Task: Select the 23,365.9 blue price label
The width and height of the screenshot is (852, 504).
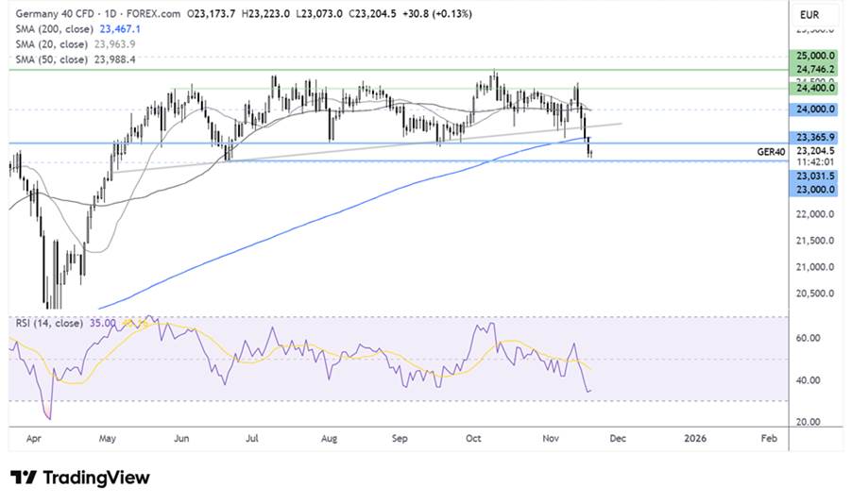Action: pos(815,137)
